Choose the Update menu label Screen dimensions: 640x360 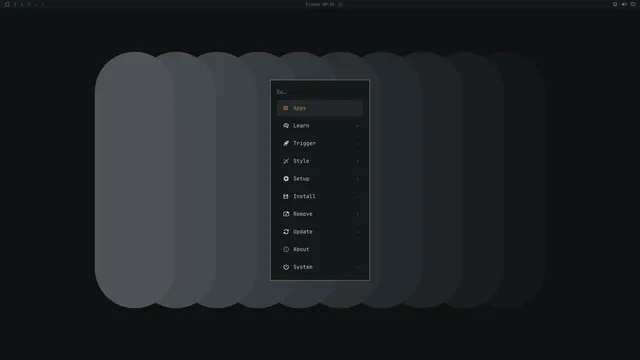[x=303, y=231]
